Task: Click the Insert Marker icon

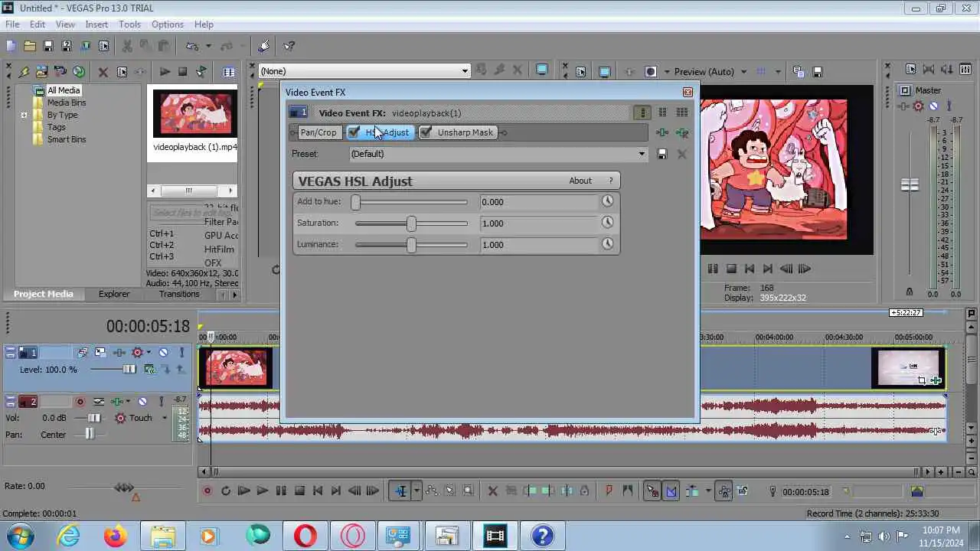Action: click(x=609, y=491)
